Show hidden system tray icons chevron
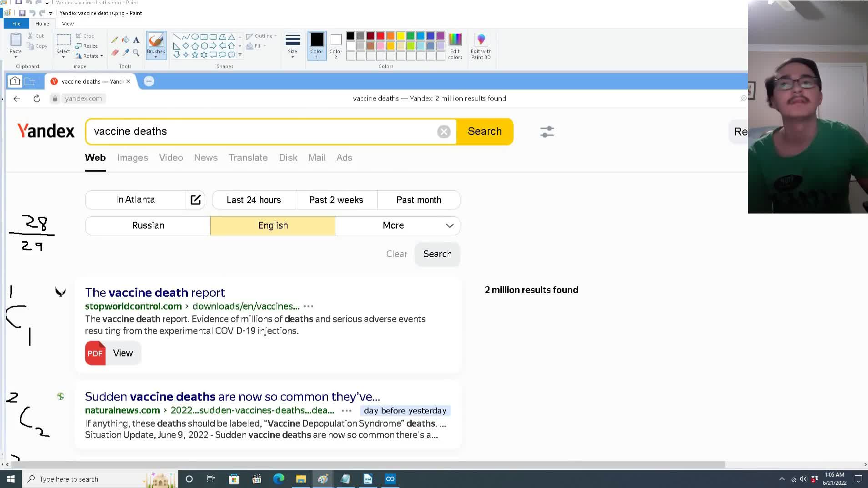This screenshot has width=868, height=488. pos(782,479)
